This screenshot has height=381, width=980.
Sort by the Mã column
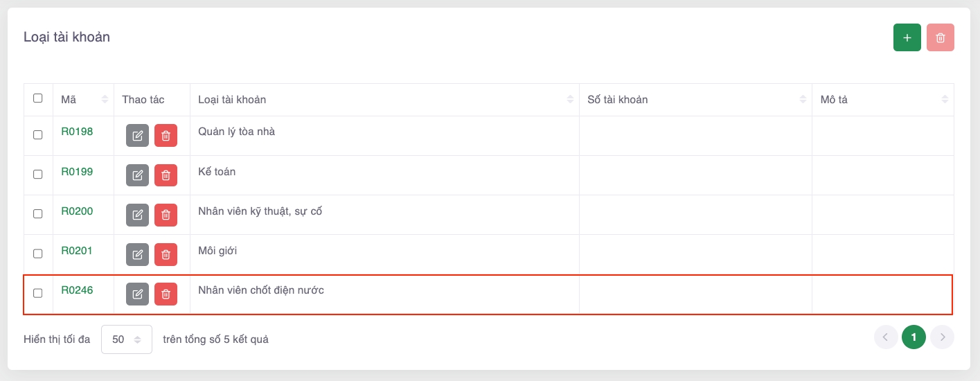pos(105,100)
